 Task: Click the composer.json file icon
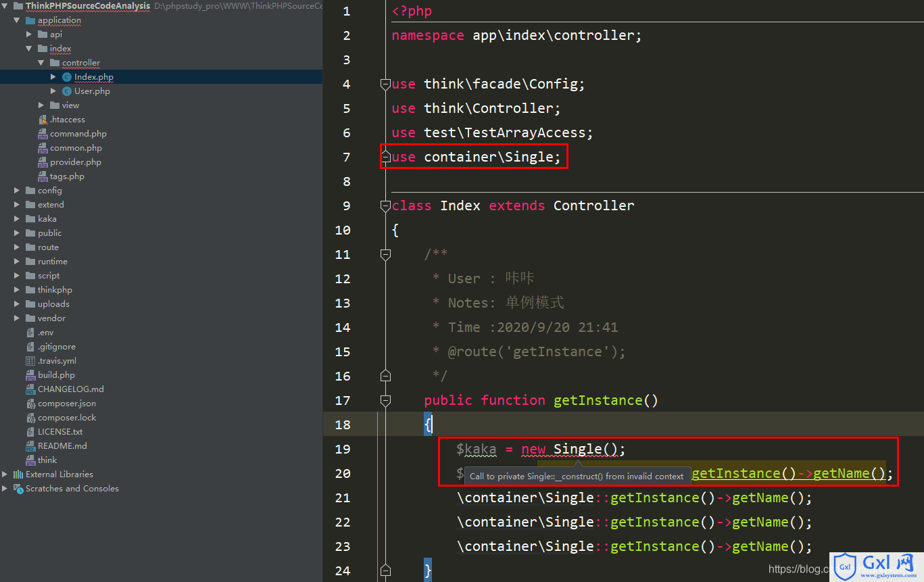click(x=30, y=404)
